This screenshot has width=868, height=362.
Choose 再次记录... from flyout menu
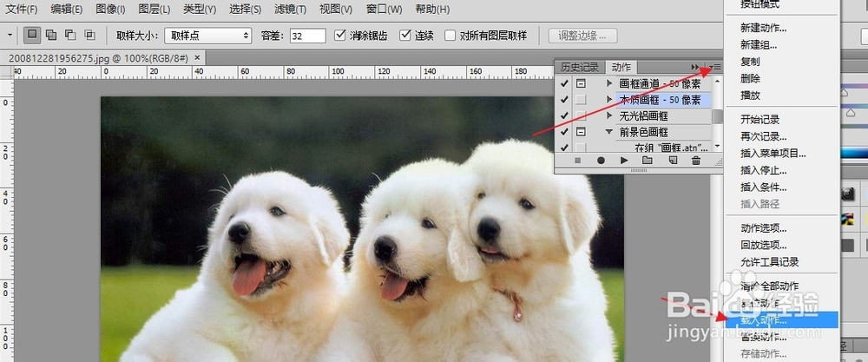pyautogui.click(x=763, y=136)
